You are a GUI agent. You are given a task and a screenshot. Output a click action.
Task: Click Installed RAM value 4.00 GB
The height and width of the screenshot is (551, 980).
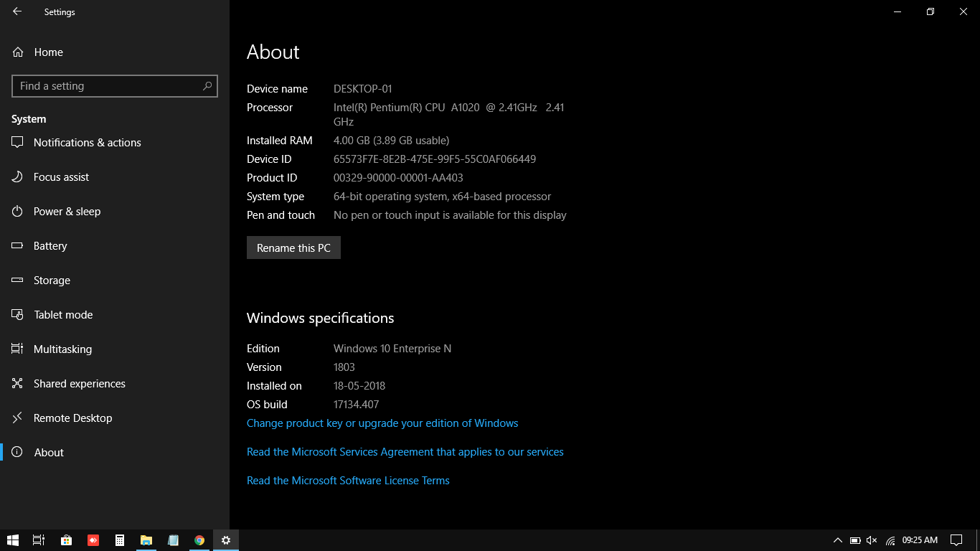click(392, 141)
